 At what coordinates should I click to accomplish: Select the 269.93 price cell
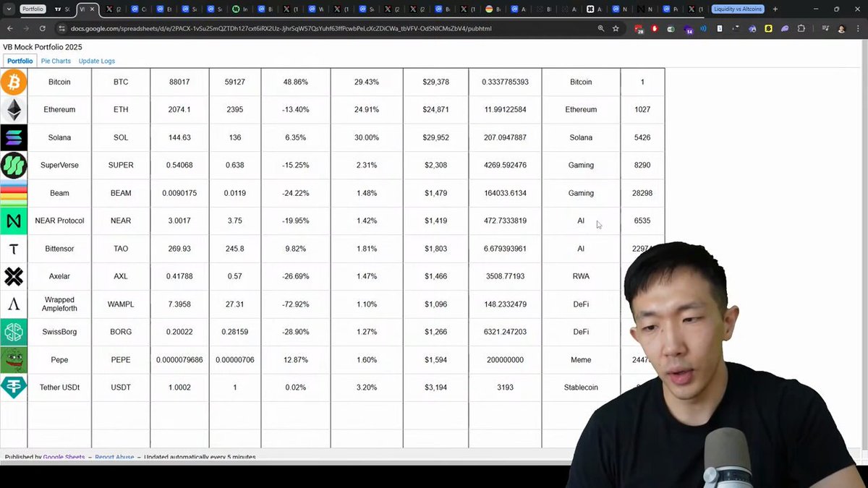tap(179, 249)
